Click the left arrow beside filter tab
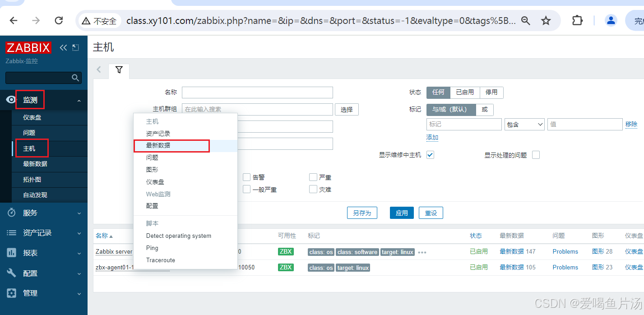644x315 pixels. point(99,69)
